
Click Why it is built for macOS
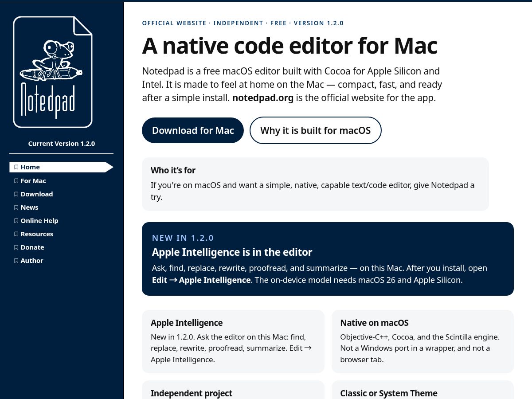[x=316, y=130]
